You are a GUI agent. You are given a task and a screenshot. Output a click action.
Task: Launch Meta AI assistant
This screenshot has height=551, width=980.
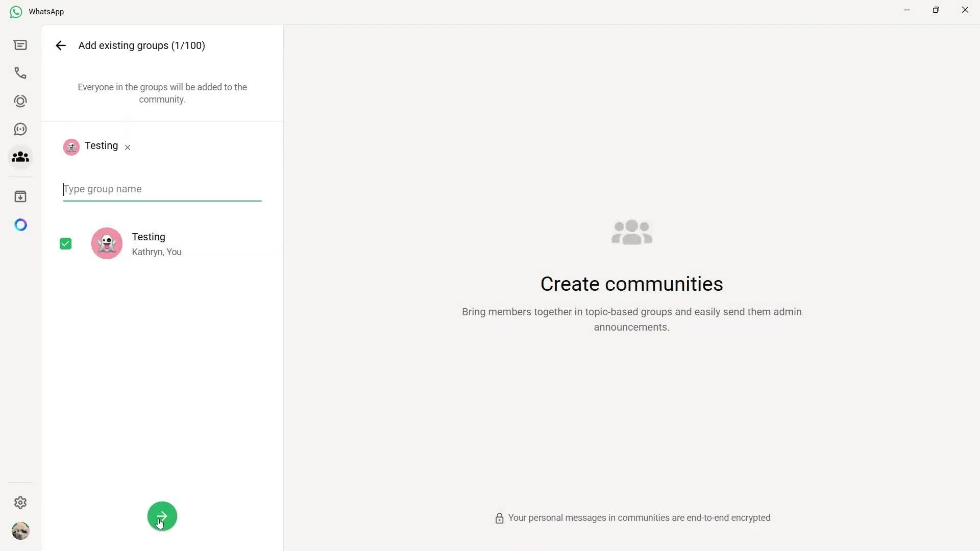pyautogui.click(x=20, y=224)
